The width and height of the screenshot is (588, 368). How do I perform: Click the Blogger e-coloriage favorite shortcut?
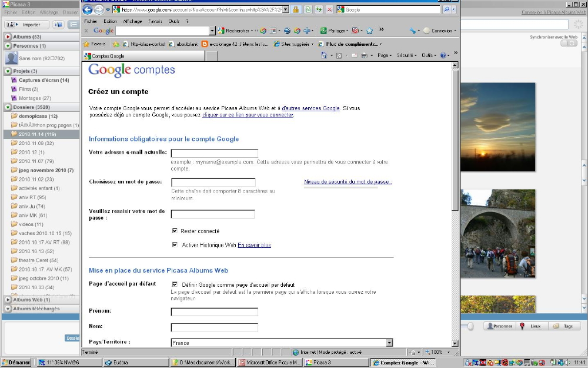click(235, 44)
